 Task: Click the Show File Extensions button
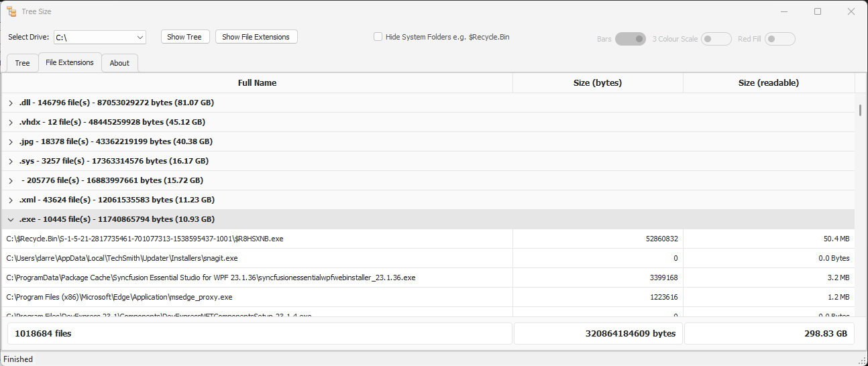tap(256, 37)
